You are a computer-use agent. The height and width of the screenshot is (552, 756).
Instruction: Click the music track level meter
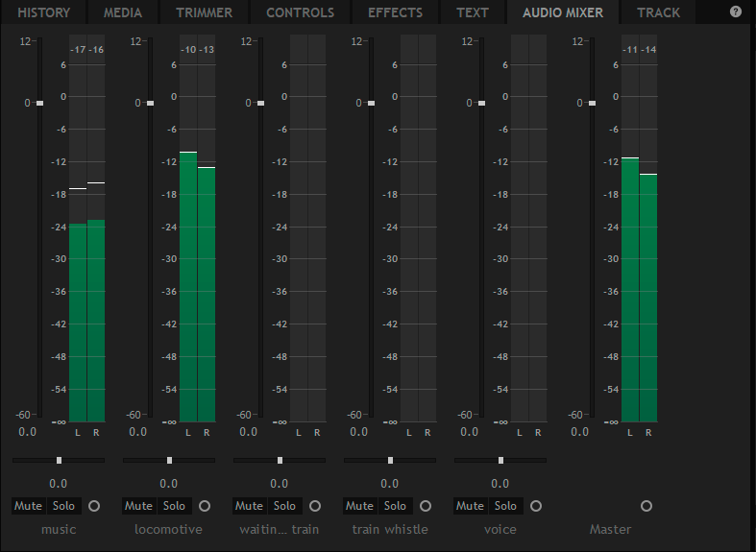(x=86, y=228)
